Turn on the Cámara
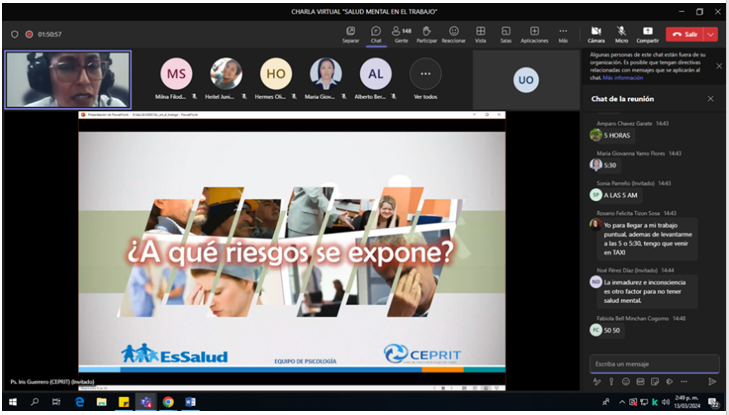Image resolution: width=729 pixels, height=415 pixels. pos(596,34)
